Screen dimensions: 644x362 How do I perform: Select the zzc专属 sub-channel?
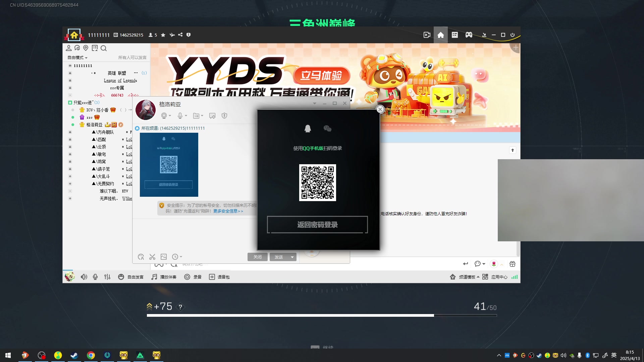tap(117, 88)
